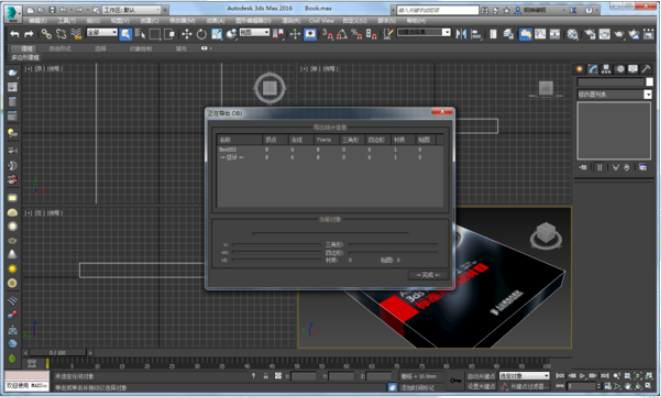Image resolution: width=661 pixels, height=398 pixels.
Task: Open the Material Editor icon
Action: click(572, 34)
